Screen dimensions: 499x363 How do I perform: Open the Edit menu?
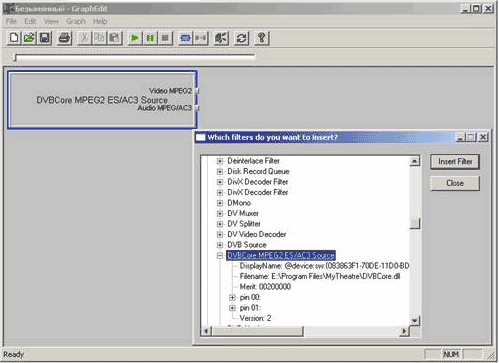(30, 21)
